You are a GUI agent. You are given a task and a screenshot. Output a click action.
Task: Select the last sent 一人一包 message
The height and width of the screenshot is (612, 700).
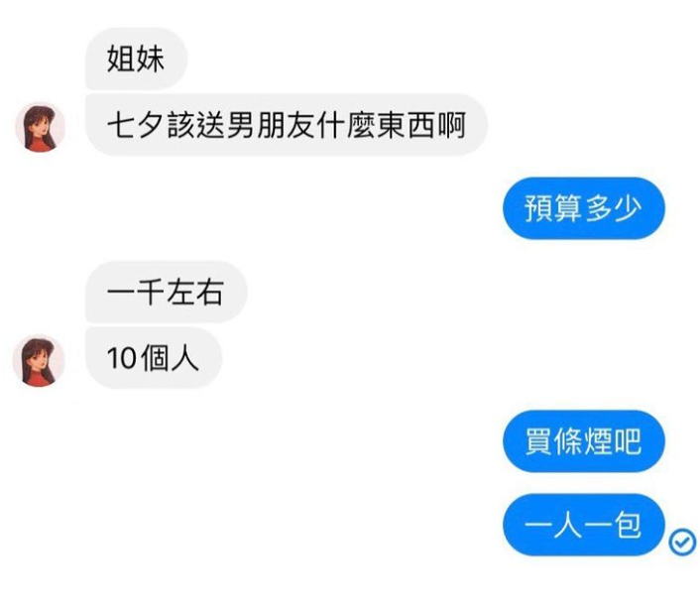point(584,525)
